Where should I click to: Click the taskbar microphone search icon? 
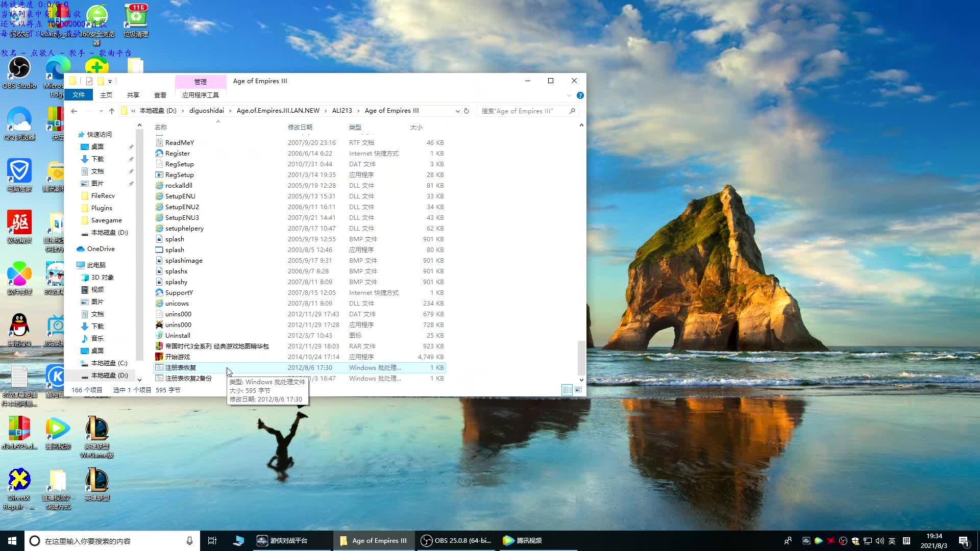pos(189,541)
